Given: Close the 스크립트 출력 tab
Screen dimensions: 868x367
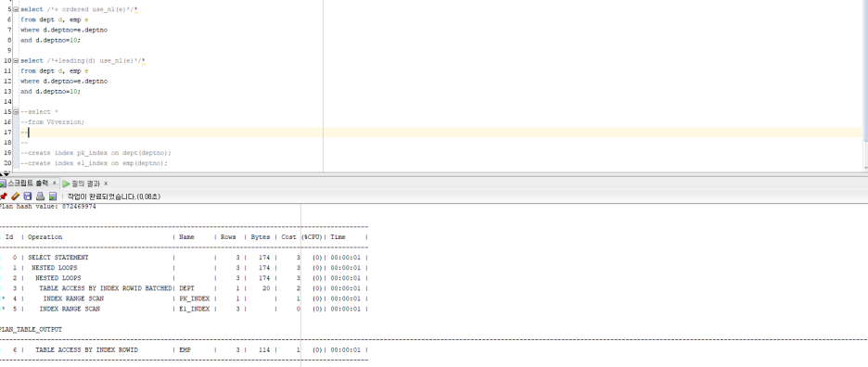Looking at the screenshot, I should click(x=54, y=183).
